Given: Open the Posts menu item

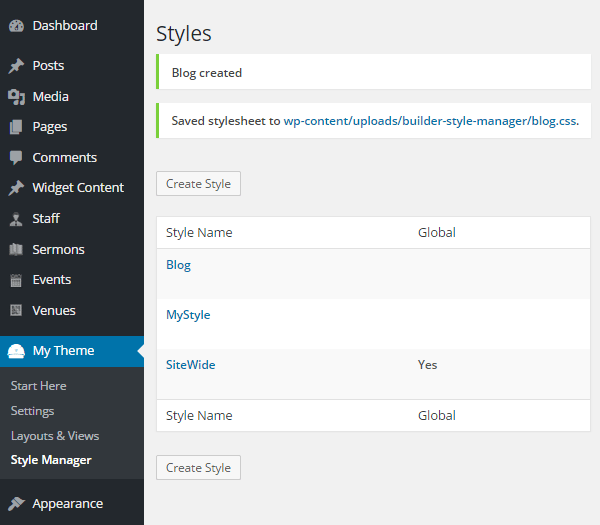Looking at the screenshot, I should tap(72, 66).
